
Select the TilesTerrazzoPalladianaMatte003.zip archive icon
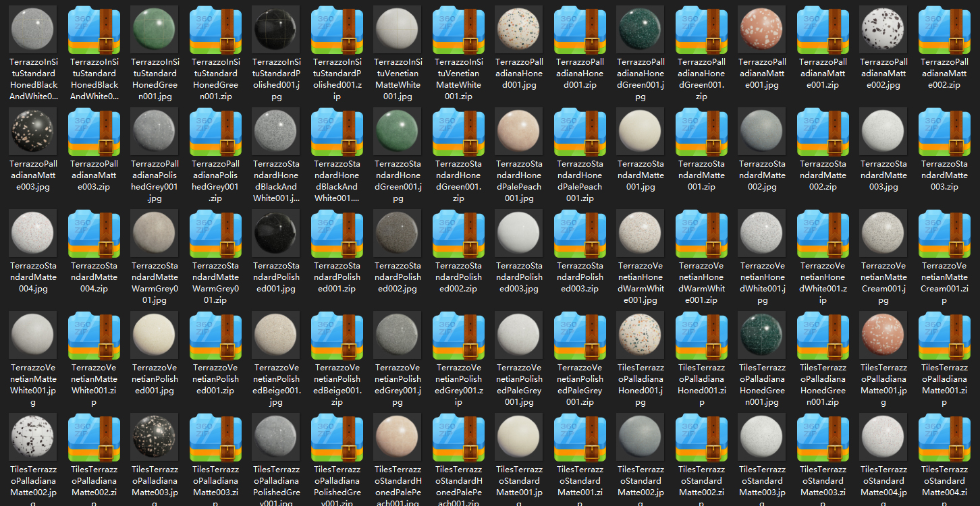(216, 437)
